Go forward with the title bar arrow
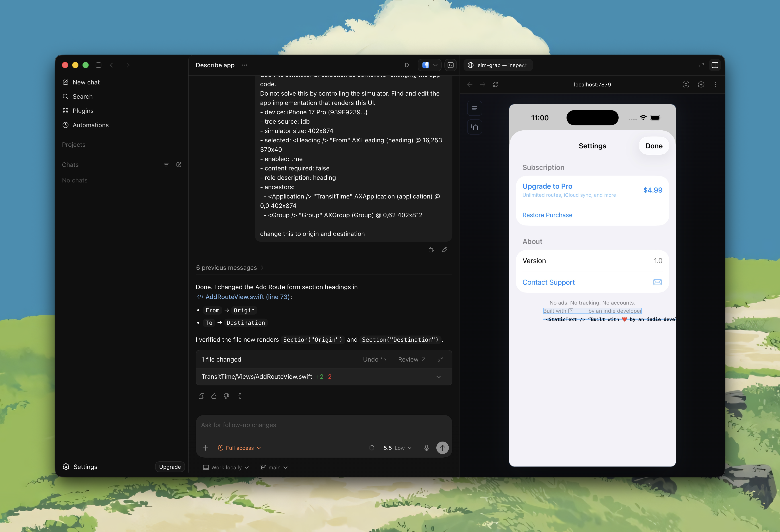 coord(127,65)
